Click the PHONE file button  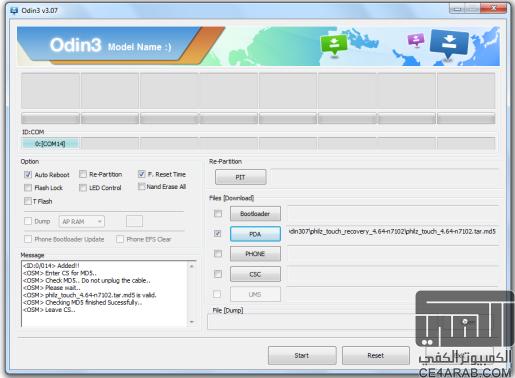pyautogui.click(x=255, y=254)
